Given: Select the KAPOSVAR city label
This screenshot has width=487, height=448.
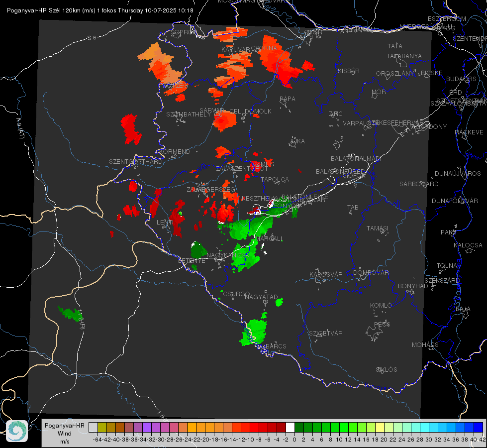Looking at the screenshot, I should click(326, 274).
